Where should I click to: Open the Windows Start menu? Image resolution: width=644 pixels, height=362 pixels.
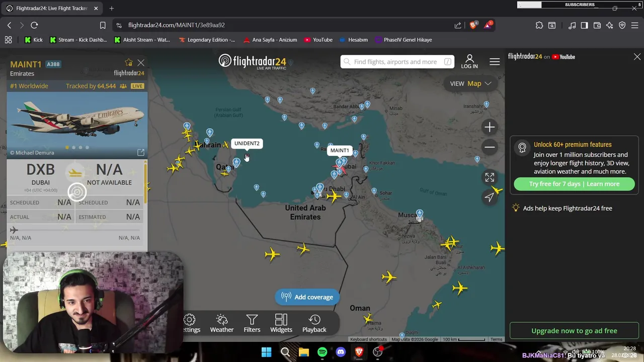(x=266, y=352)
